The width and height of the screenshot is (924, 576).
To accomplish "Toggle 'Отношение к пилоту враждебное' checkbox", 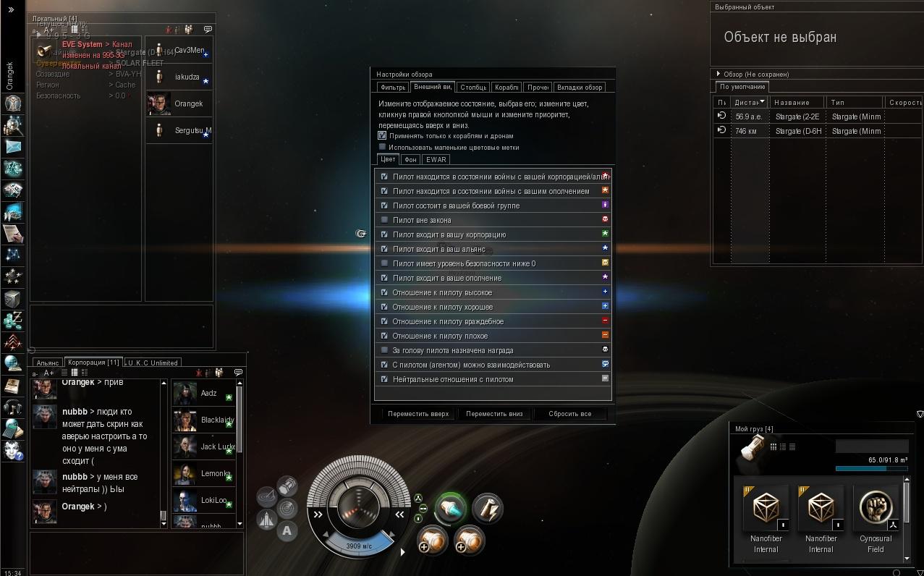I will [x=384, y=321].
